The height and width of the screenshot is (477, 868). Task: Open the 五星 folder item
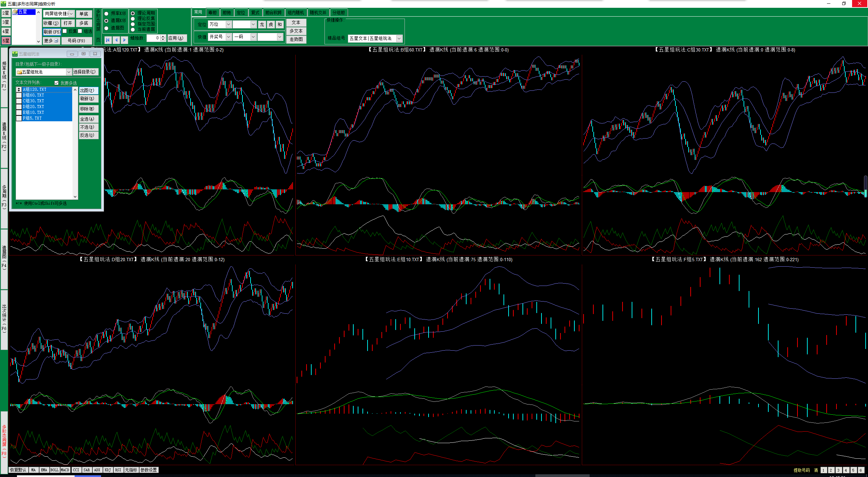22,12
